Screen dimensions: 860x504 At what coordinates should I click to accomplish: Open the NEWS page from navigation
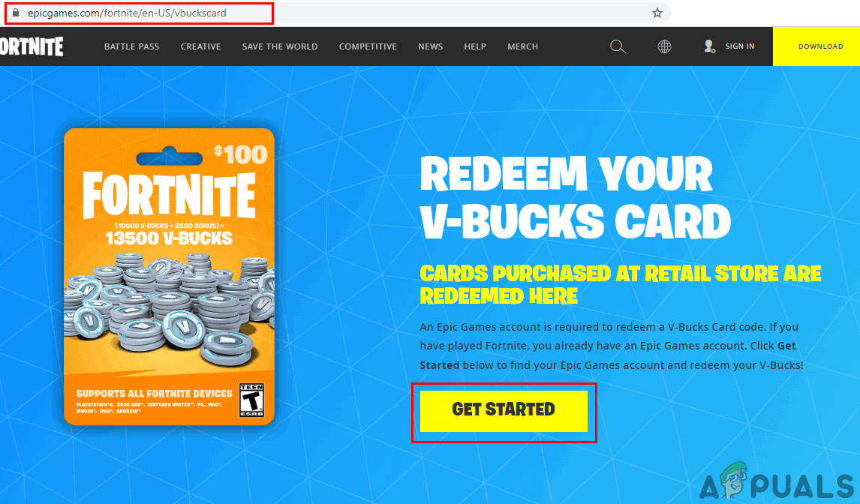pos(430,46)
